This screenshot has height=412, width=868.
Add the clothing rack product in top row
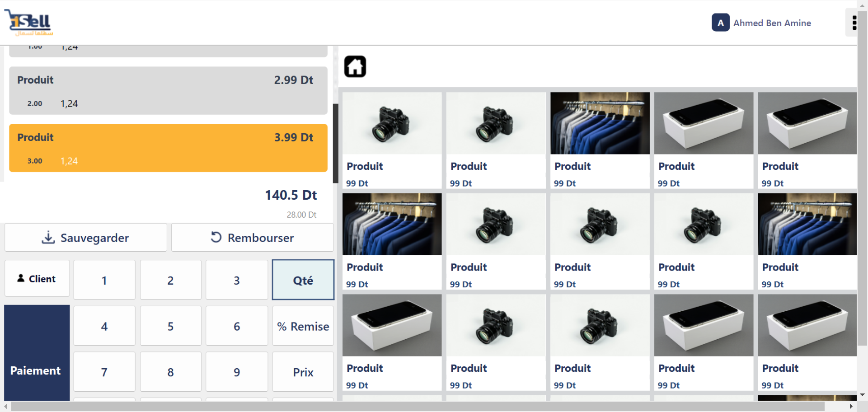600,140
